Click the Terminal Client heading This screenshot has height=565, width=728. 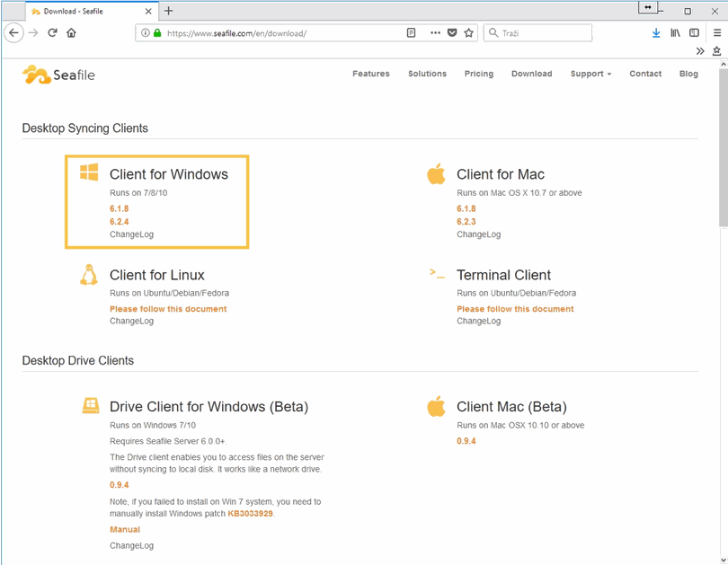tap(503, 275)
